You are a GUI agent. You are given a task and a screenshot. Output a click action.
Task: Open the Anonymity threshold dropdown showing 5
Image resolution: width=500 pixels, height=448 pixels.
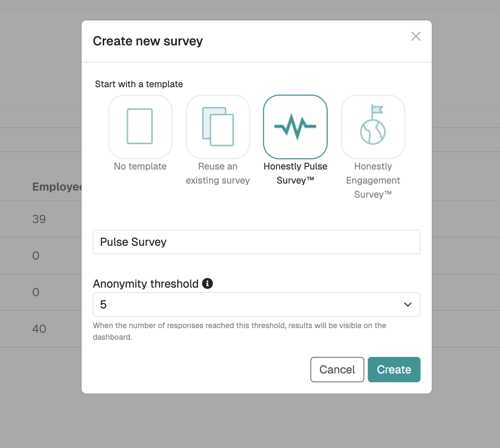tap(246, 305)
